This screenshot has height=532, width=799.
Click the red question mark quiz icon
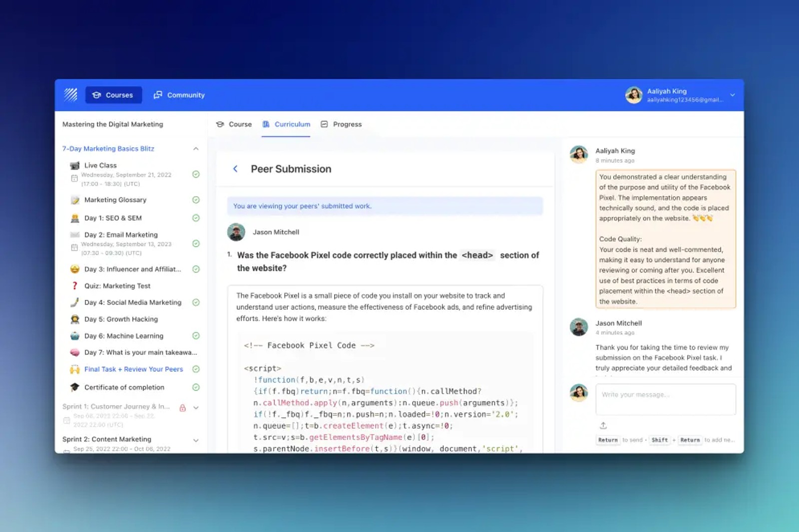(x=75, y=286)
